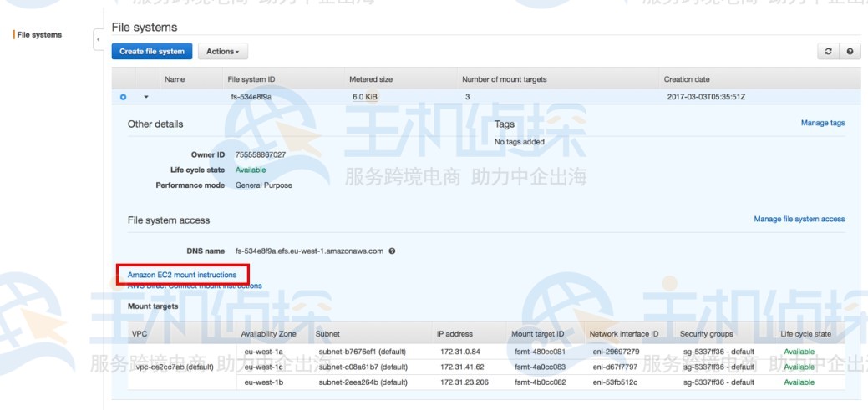Viewport: 868px width, 410px height.
Task: Click network interface eni-53fb512c
Action: click(x=615, y=382)
